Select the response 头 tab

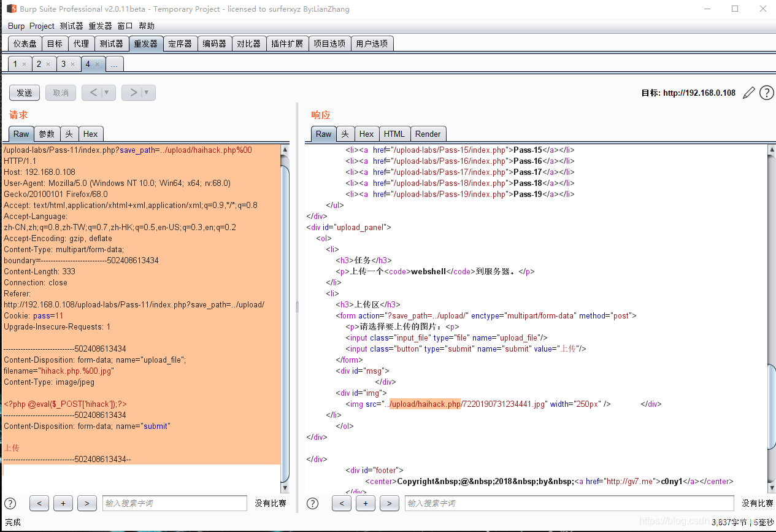pos(345,134)
